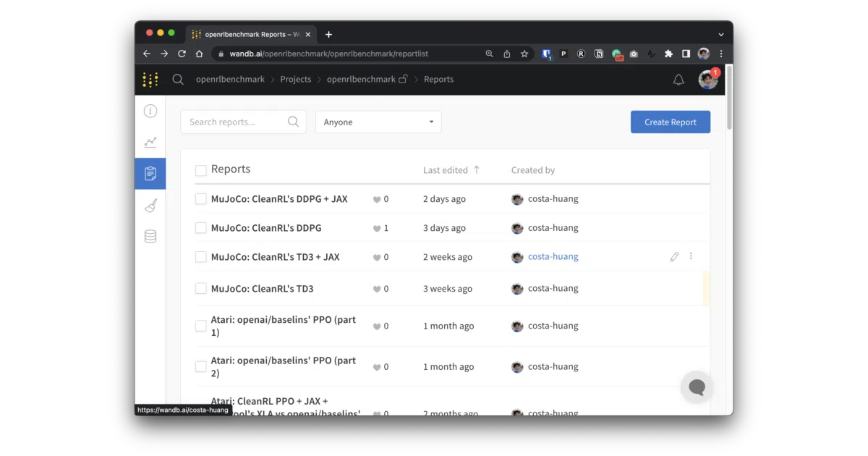Click the Weights & Biases logo icon
The image size is (868, 456).
click(x=150, y=80)
